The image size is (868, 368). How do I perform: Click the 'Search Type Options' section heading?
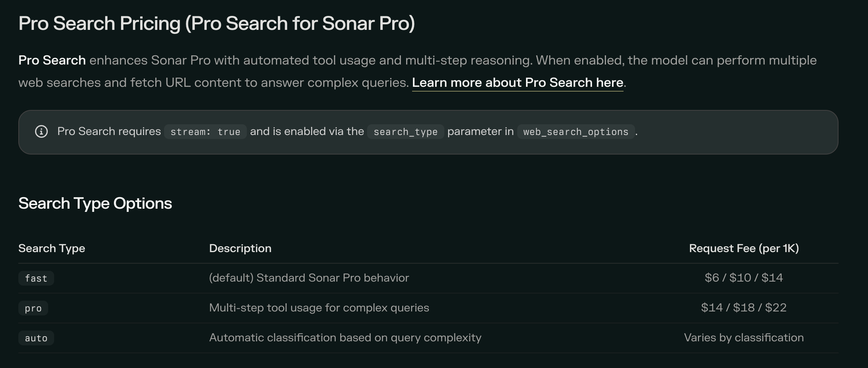coord(95,203)
